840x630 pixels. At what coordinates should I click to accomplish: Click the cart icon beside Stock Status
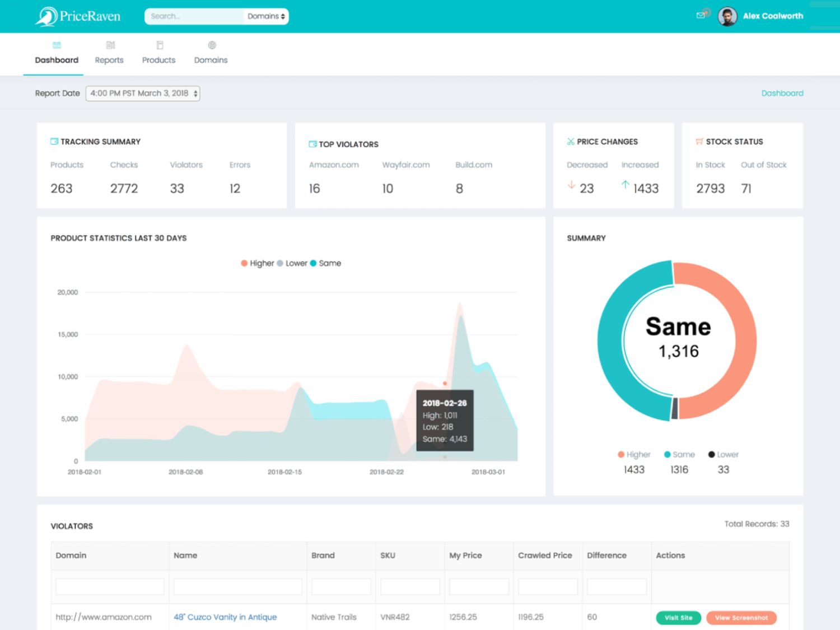coord(698,141)
